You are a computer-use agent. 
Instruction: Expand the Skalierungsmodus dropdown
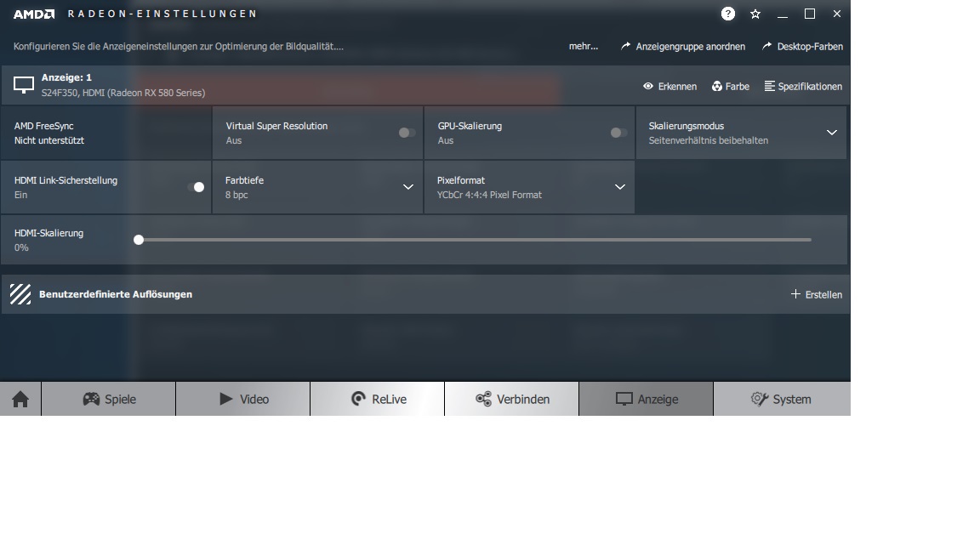point(832,133)
